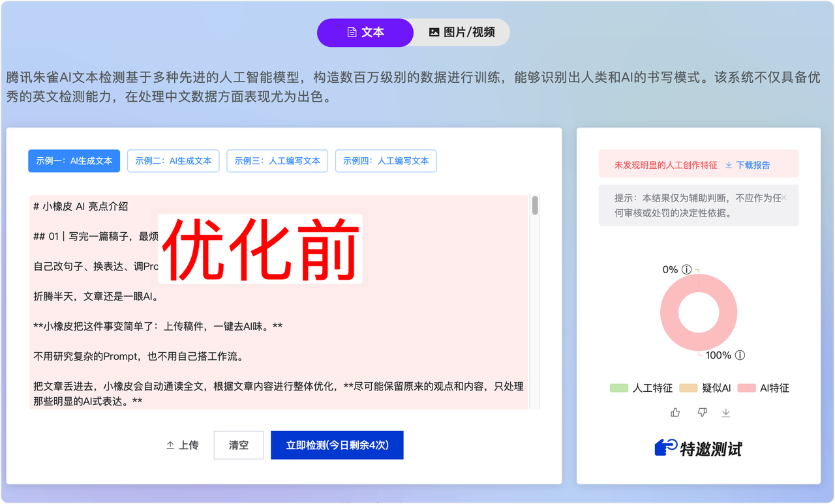Click the 清空 clear button

click(x=239, y=445)
